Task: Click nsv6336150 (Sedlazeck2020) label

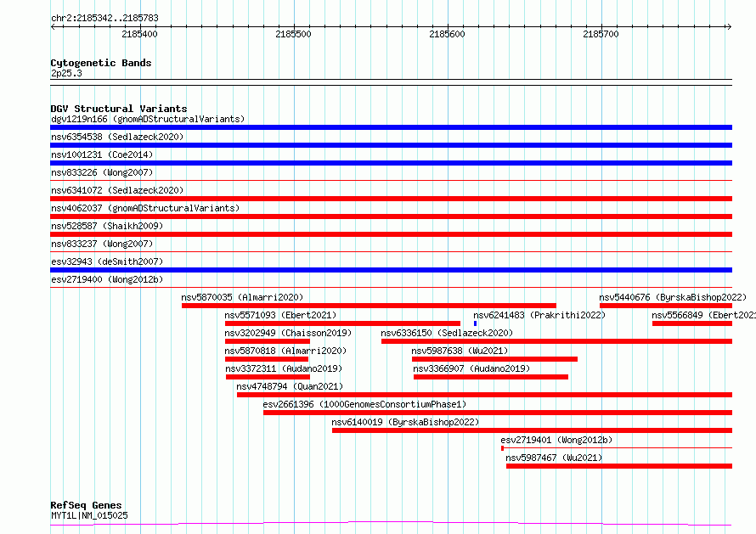Action: coord(447,333)
